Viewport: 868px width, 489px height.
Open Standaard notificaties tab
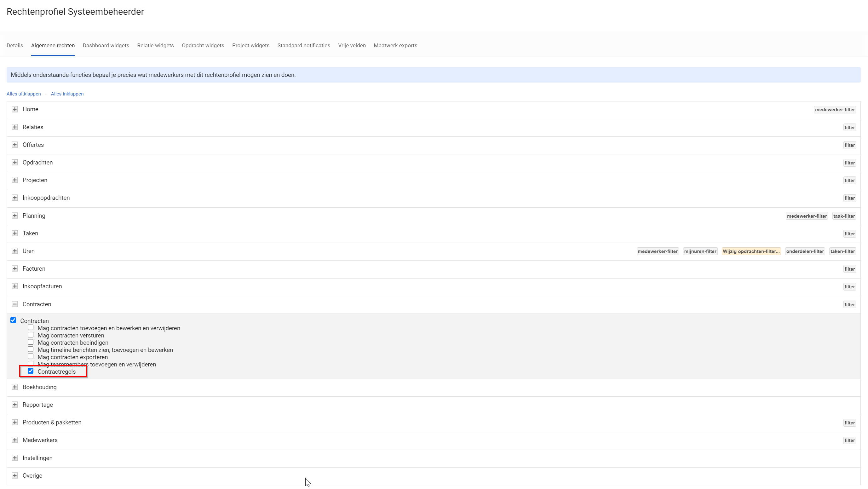pos(304,45)
